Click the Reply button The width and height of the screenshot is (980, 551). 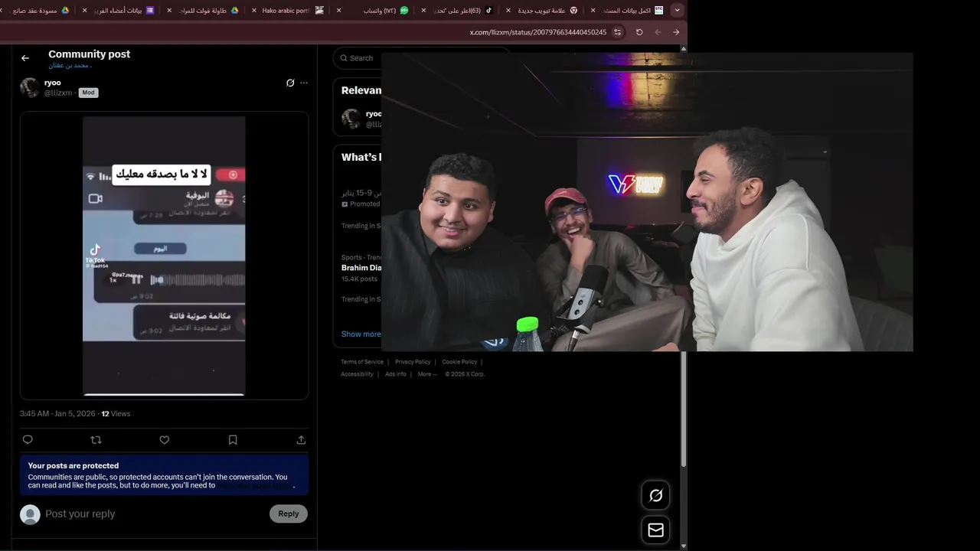[x=289, y=514]
